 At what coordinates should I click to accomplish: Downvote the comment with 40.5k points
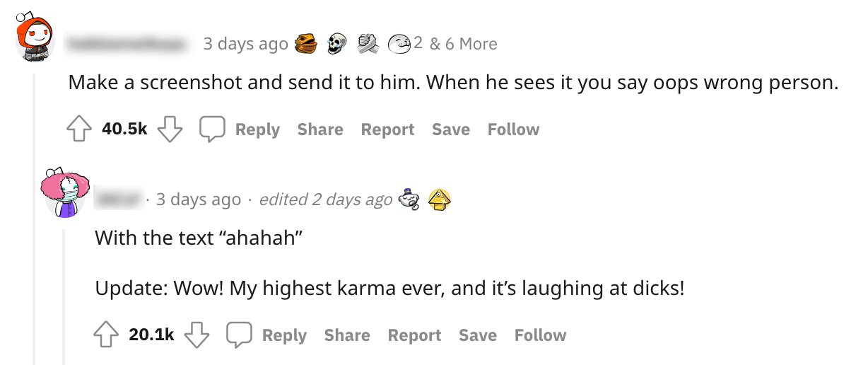pyautogui.click(x=170, y=129)
